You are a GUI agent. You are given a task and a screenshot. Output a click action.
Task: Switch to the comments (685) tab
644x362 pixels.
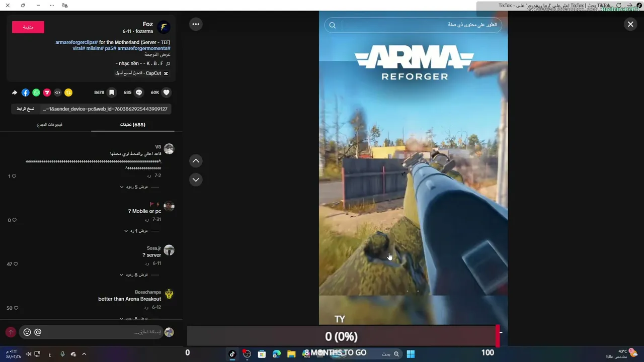[133, 124]
